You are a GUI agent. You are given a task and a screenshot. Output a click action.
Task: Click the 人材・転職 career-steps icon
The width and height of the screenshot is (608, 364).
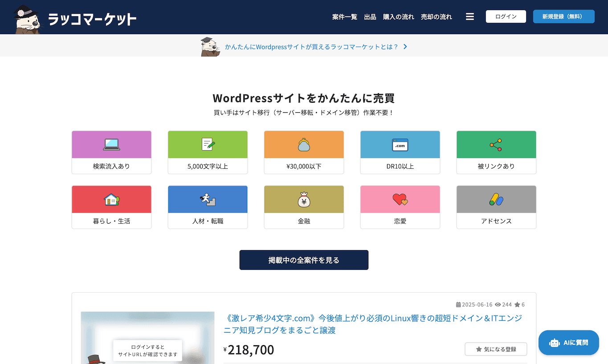(208, 199)
